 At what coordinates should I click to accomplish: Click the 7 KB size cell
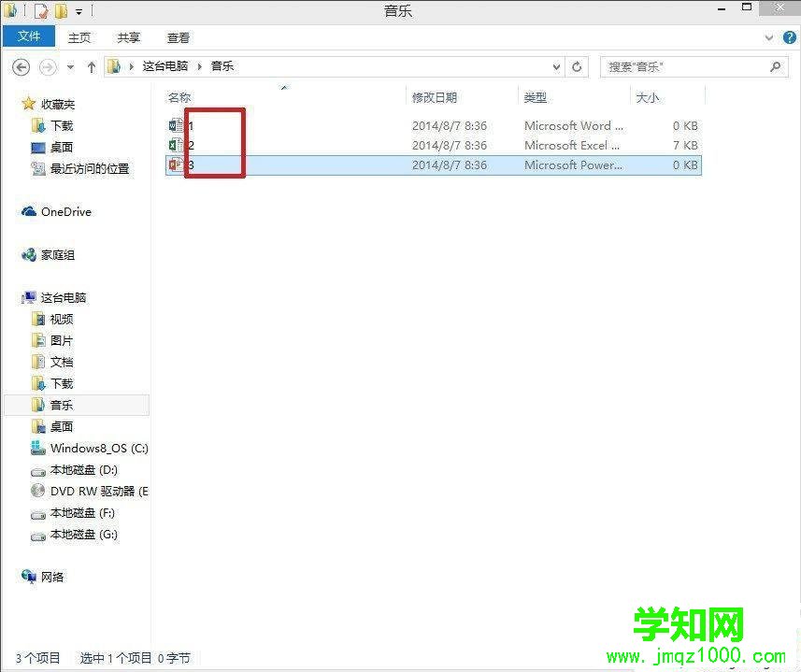[685, 145]
